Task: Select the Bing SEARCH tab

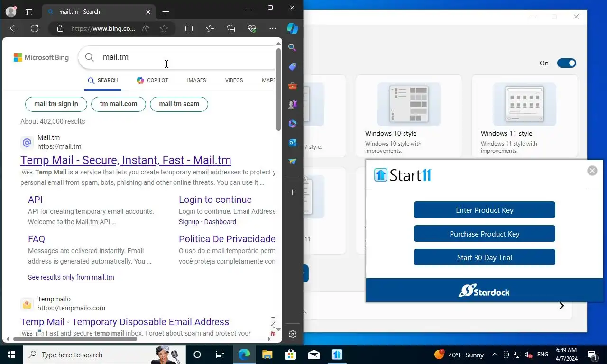Action: pos(103,80)
